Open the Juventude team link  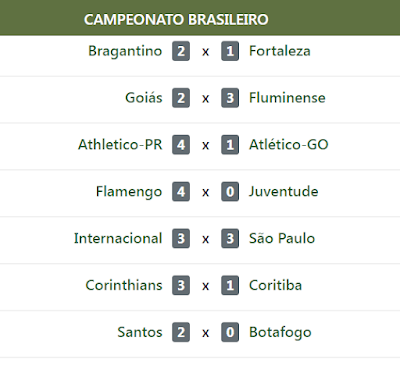coord(284,192)
